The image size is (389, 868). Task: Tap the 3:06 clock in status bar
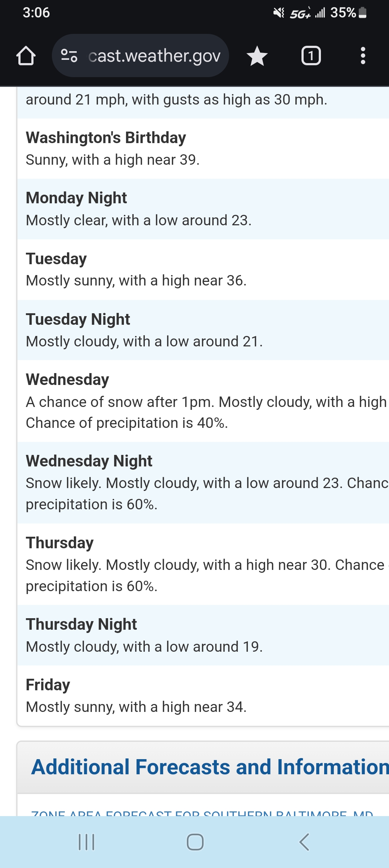tap(36, 13)
